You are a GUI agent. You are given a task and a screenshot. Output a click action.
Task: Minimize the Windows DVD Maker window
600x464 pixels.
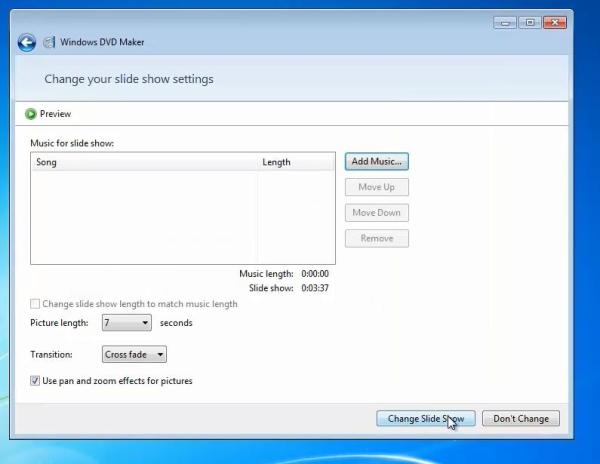(x=505, y=23)
